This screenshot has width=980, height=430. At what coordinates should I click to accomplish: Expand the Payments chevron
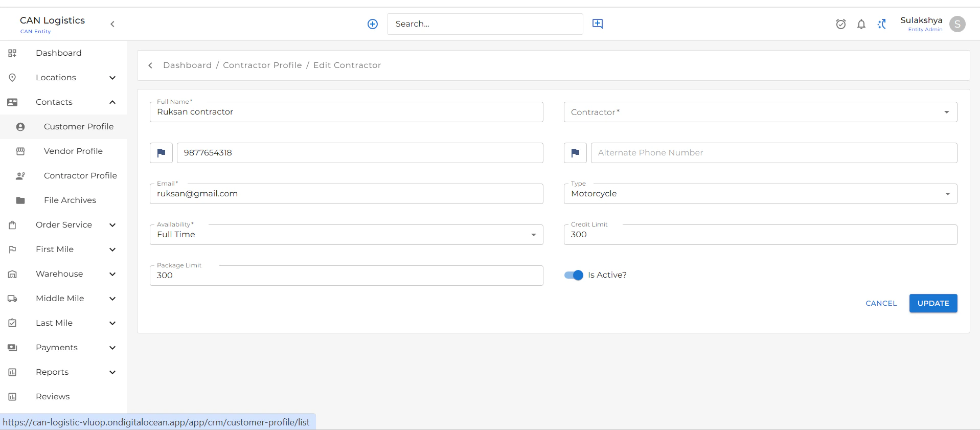(112, 348)
